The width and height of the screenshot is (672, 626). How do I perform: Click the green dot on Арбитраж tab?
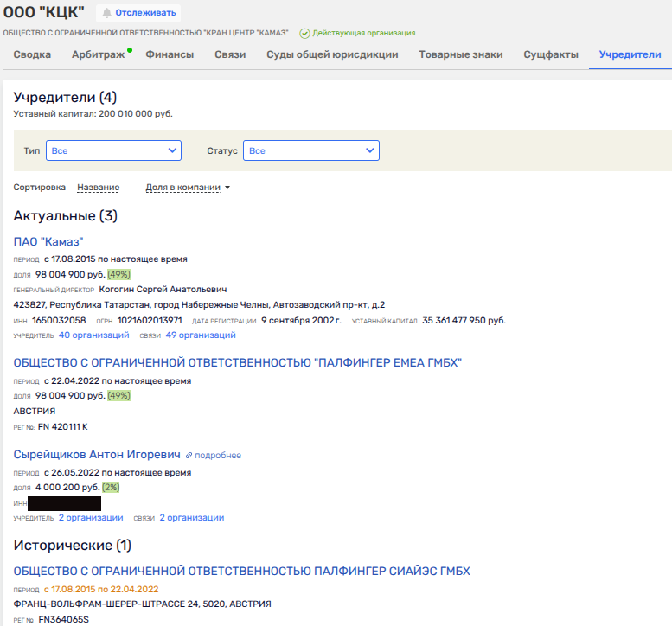129,51
